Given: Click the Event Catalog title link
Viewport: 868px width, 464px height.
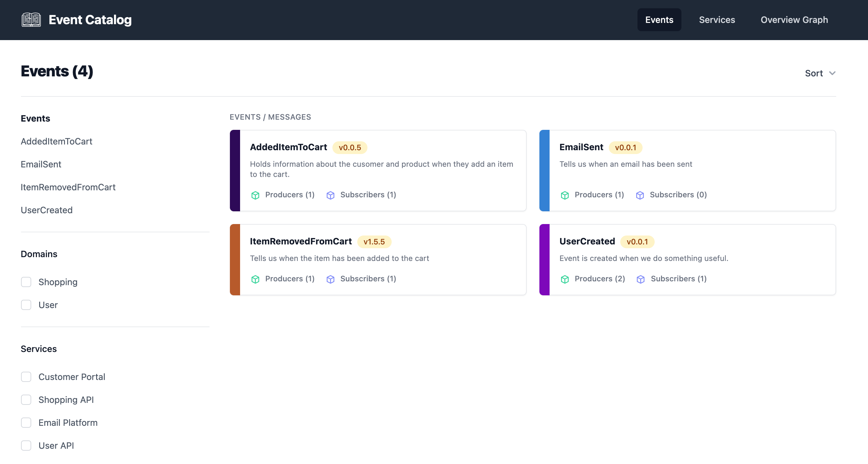Looking at the screenshot, I should coord(90,20).
